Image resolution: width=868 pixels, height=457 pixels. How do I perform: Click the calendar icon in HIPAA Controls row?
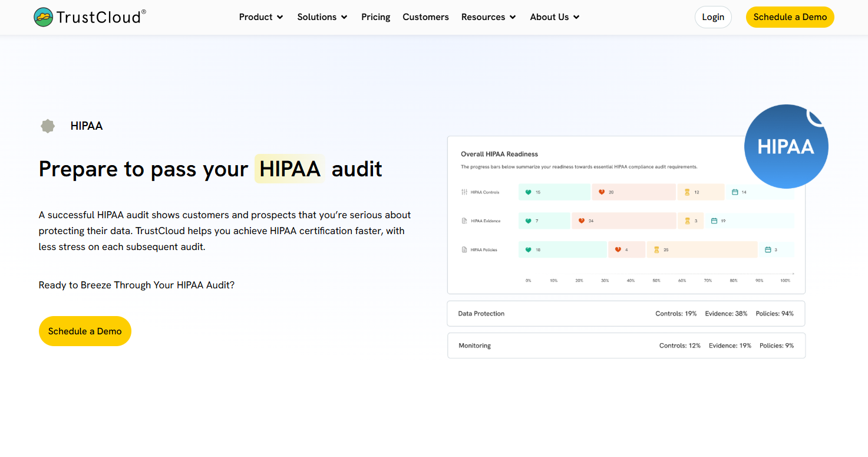coord(735,192)
